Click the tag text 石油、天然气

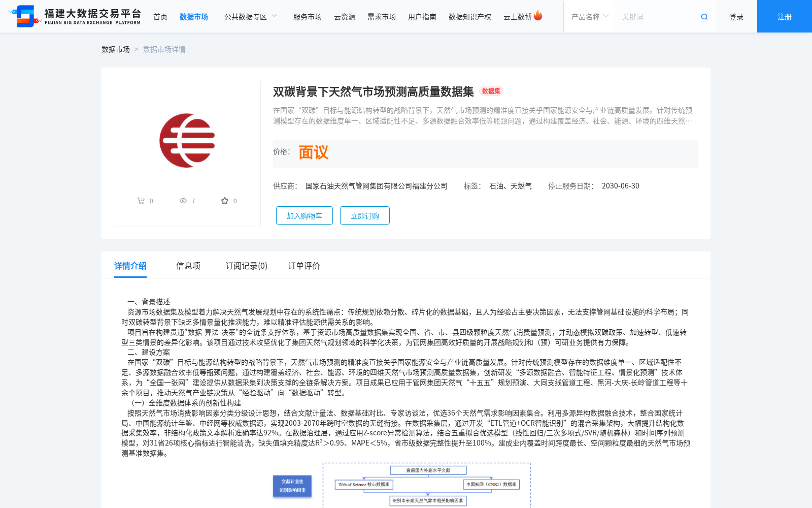coord(511,186)
